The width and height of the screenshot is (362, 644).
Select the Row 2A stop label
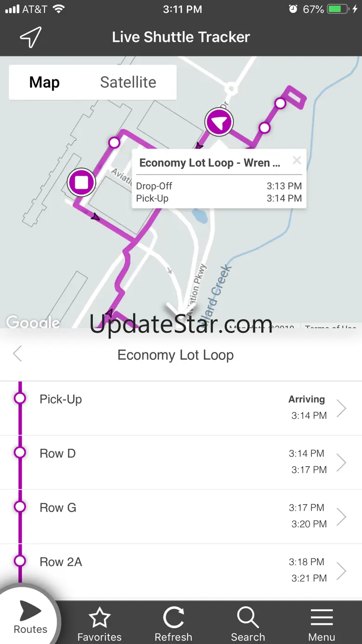(61, 562)
